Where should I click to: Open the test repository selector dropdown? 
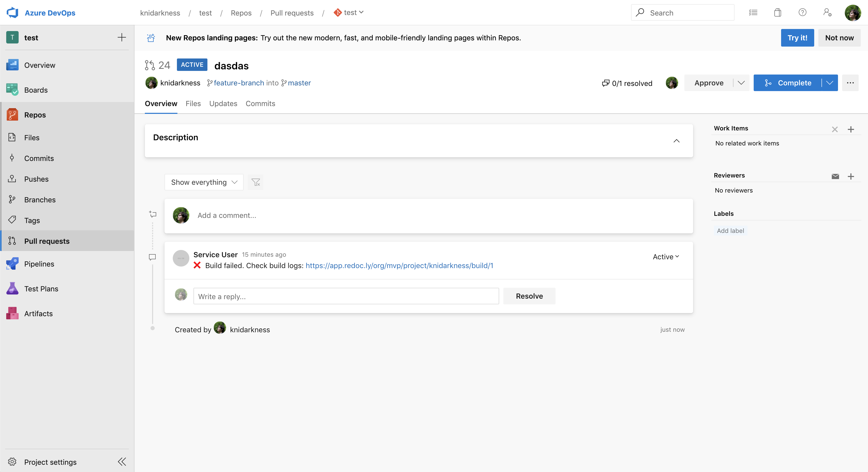tap(348, 12)
